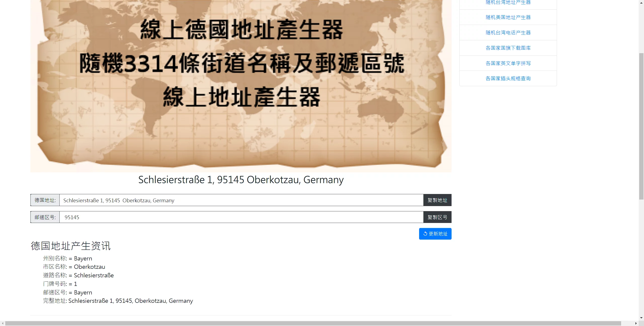Open the 随机美国地址产生器 link
This screenshot has width=644, height=326.
pos(508,17)
